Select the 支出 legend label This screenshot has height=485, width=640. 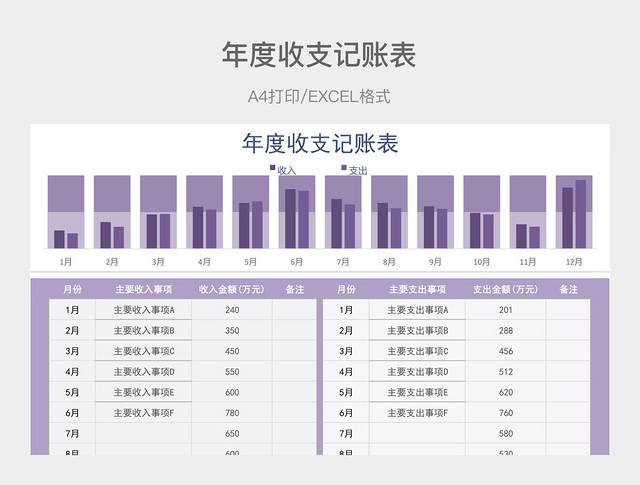pos(358,171)
